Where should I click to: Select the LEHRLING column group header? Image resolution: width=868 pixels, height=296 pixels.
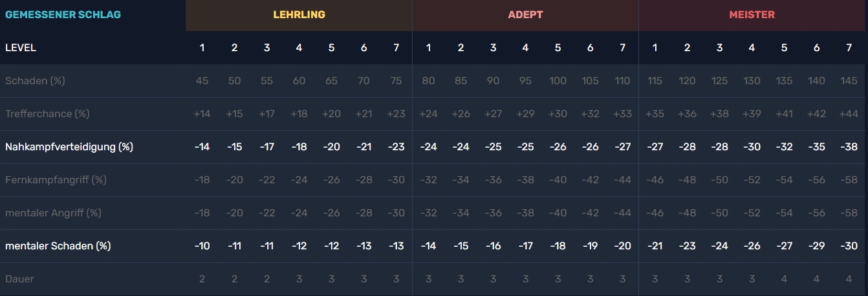[x=299, y=15]
